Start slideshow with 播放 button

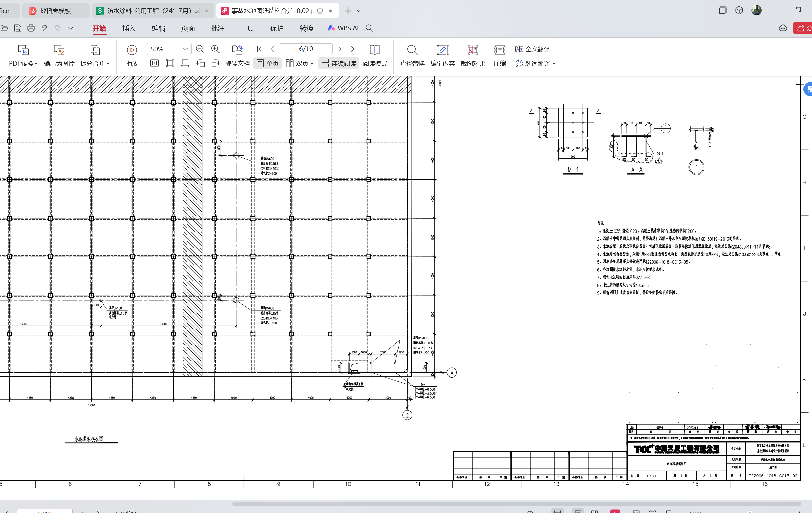(x=132, y=56)
